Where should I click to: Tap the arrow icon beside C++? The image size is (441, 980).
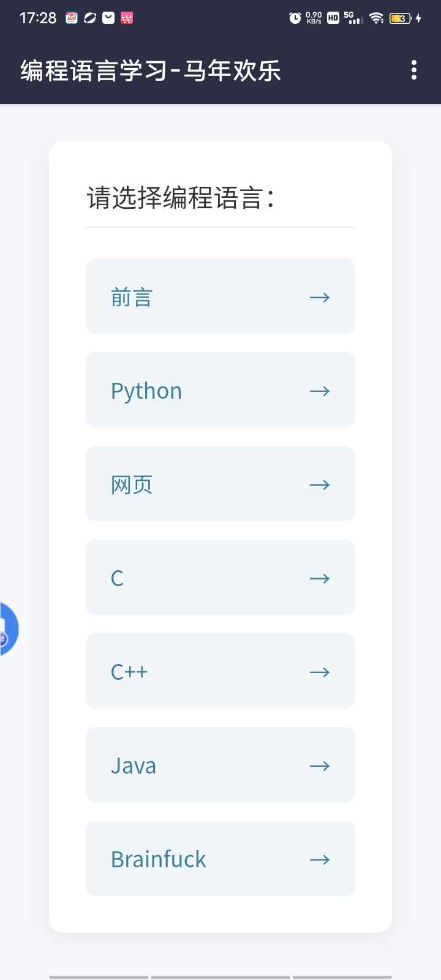320,673
